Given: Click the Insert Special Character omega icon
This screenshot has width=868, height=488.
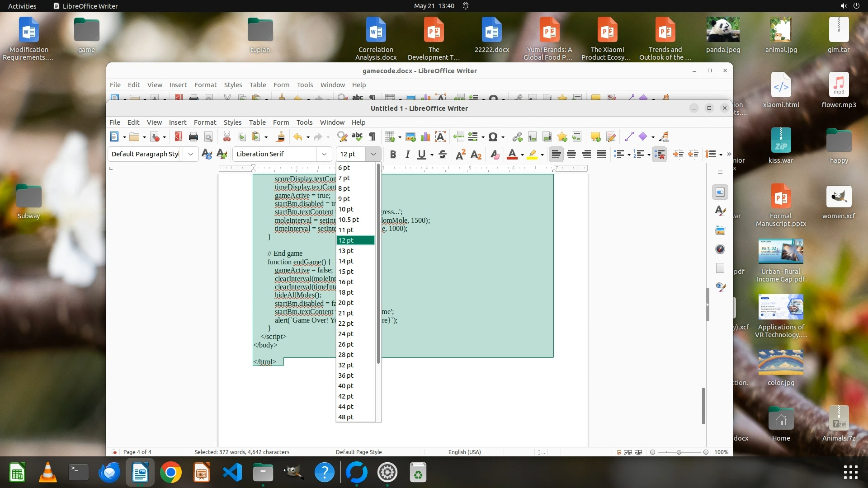Looking at the screenshot, I should coord(493,137).
